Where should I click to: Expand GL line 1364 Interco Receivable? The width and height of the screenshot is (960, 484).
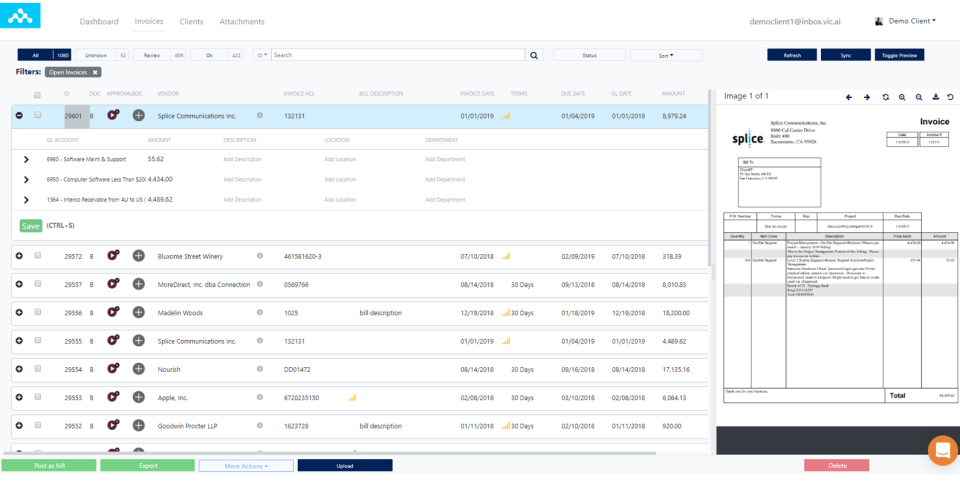(26, 199)
